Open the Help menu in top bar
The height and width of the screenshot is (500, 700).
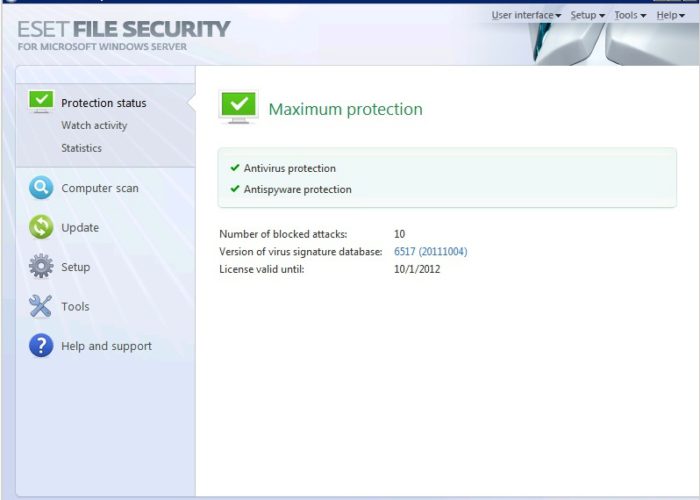tap(671, 15)
